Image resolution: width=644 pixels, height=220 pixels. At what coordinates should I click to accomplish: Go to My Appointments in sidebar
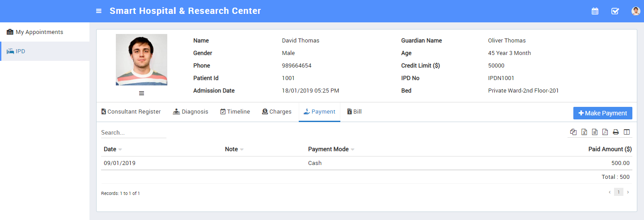click(x=39, y=32)
